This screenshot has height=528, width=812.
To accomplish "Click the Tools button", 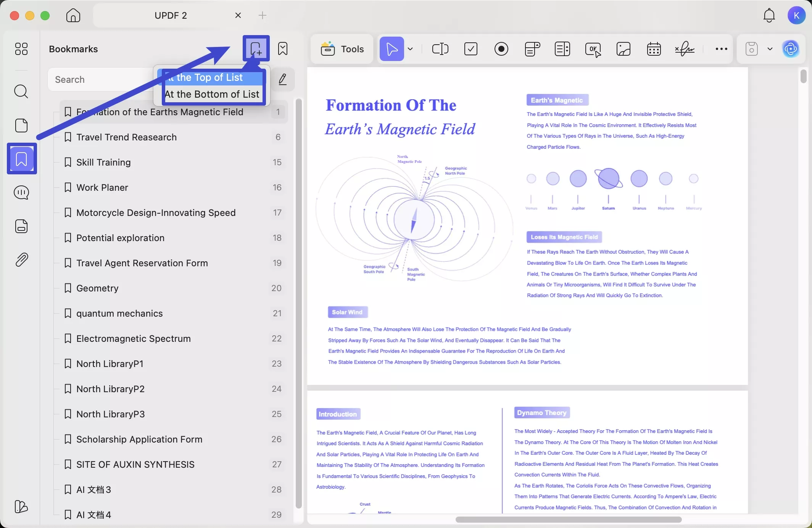I will click(342, 49).
